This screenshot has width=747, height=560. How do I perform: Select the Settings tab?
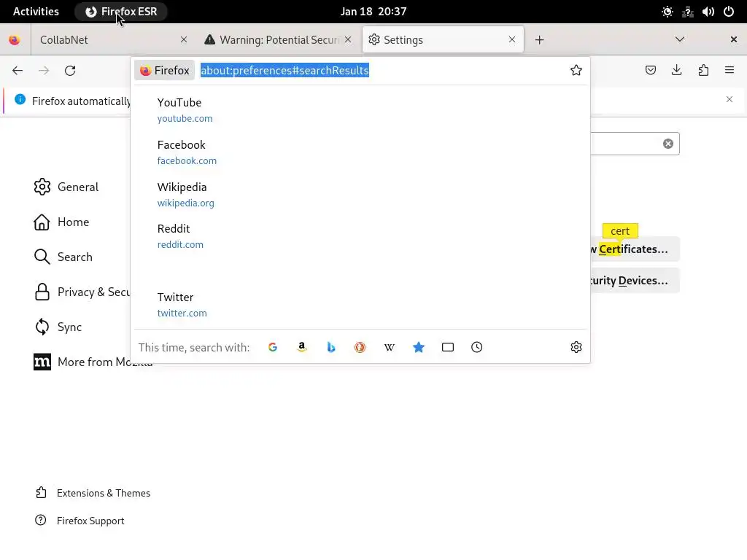click(x=443, y=40)
